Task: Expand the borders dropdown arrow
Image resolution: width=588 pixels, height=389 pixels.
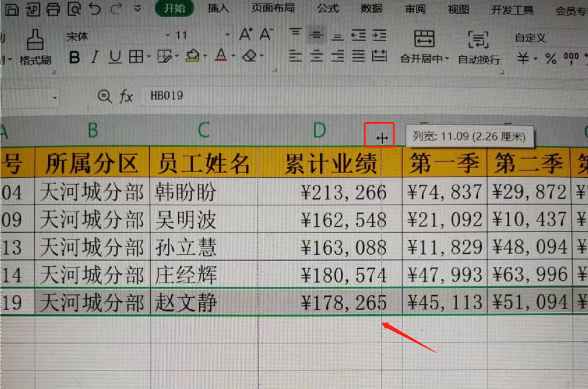Action: point(149,56)
